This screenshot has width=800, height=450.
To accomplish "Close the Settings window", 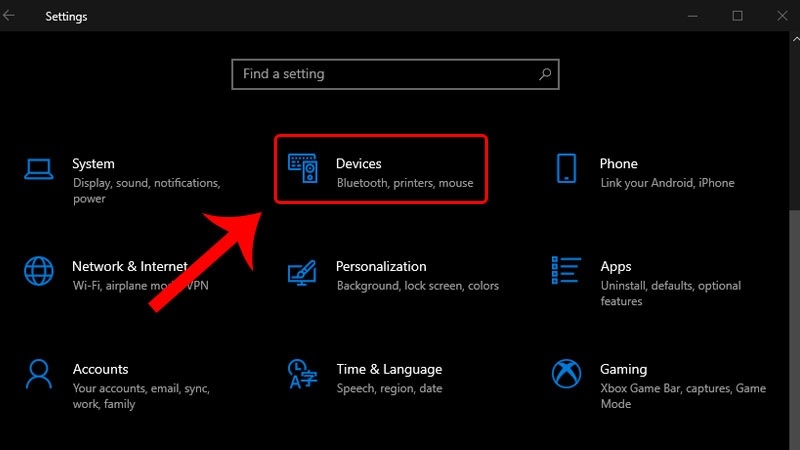I will [x=782, y=16].
